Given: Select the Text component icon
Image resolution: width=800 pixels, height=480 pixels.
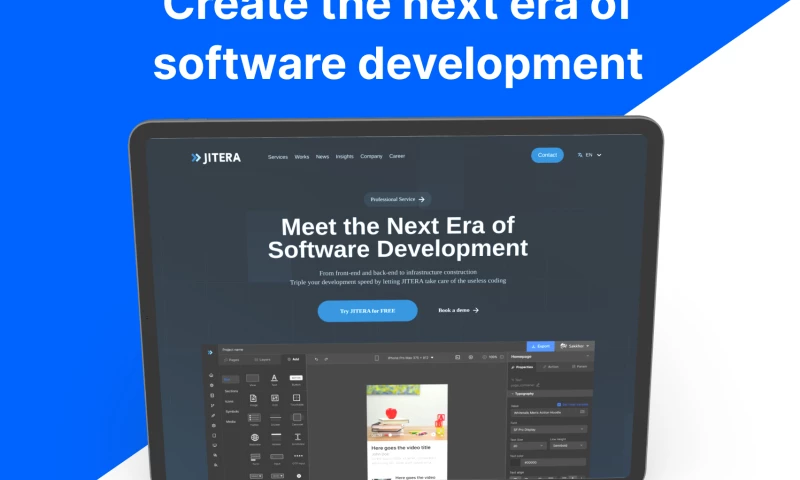Looking at the screenshot, I should tap(274, 380).
